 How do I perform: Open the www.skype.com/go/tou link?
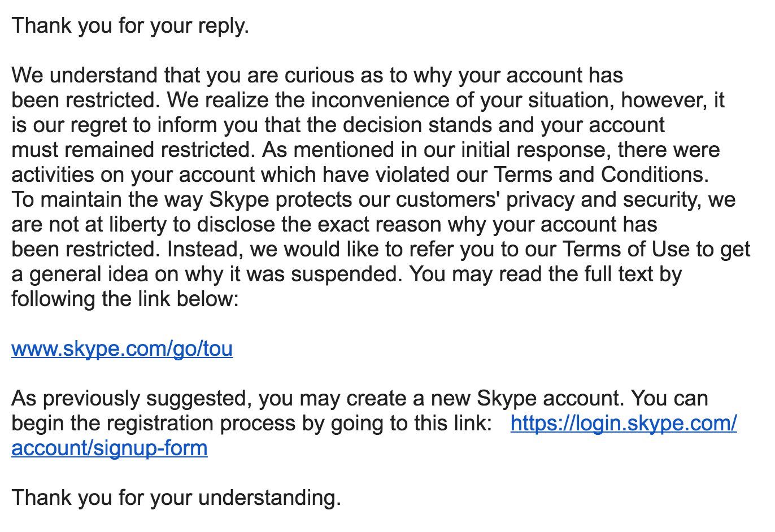[x=121, y=349]
